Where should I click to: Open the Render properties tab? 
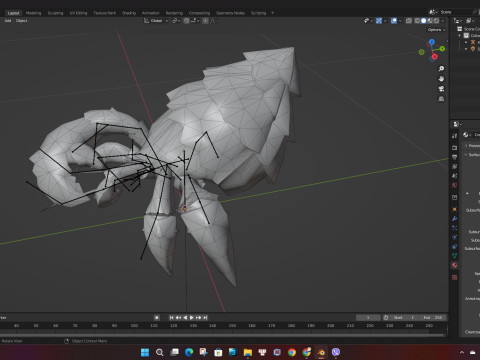point(455,147)
